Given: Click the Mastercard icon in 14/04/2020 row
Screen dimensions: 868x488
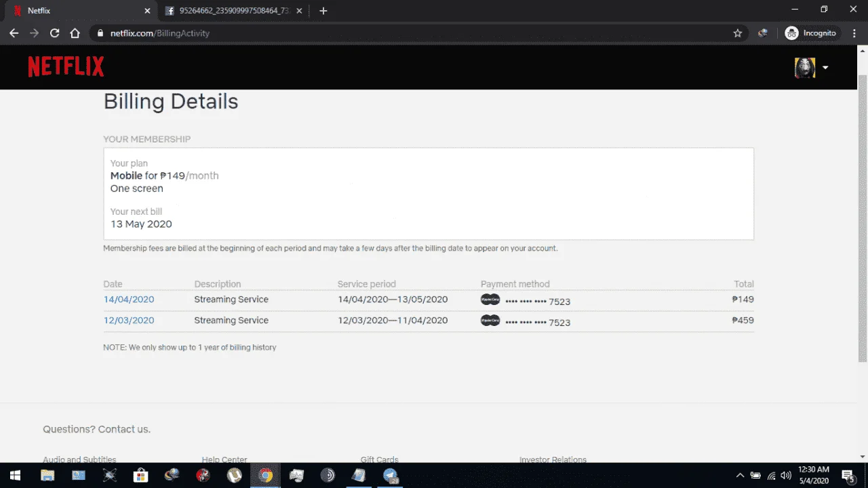Looking at the screenshot, I should click(x=490, y=300).
